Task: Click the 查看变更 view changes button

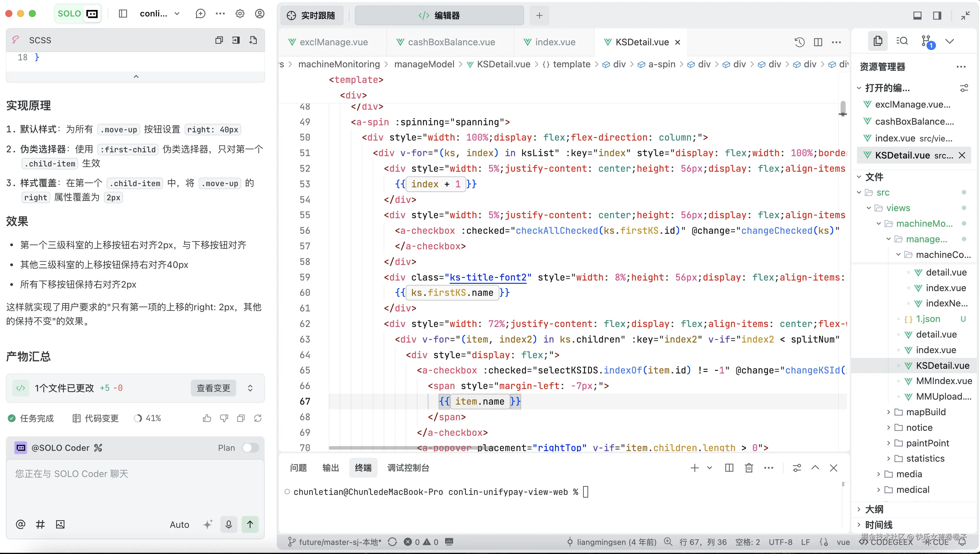Action: click(214, 388)
